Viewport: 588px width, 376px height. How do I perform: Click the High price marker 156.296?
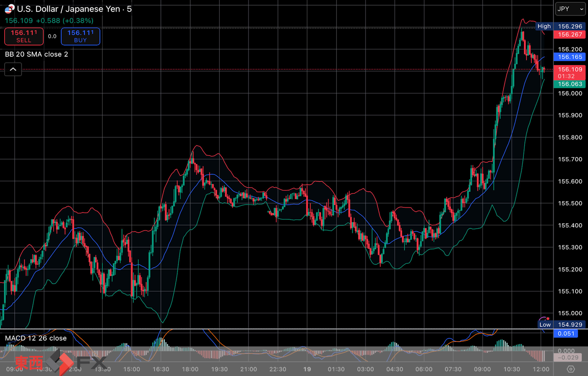(x=570, y=26)
